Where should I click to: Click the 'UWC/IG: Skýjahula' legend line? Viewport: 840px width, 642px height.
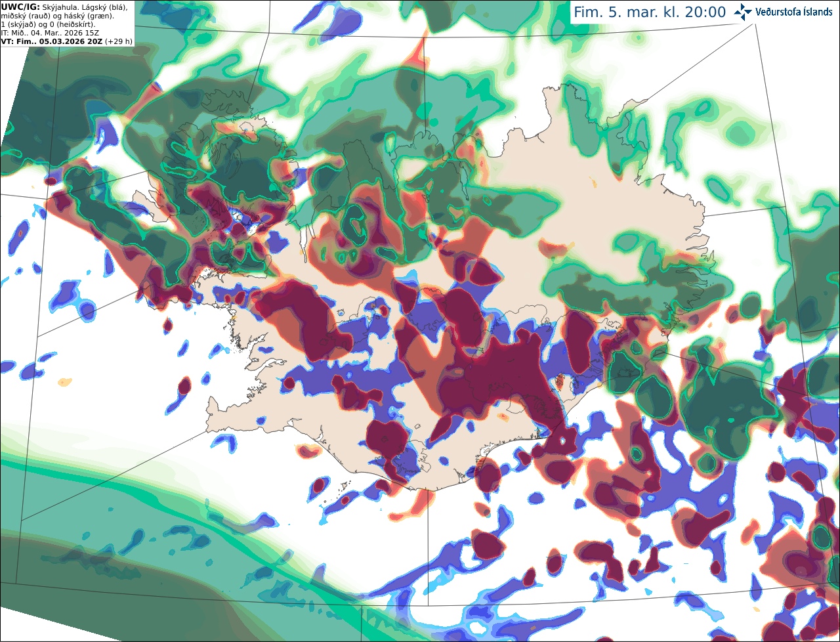pyautogui.click(x=64, y=7)
